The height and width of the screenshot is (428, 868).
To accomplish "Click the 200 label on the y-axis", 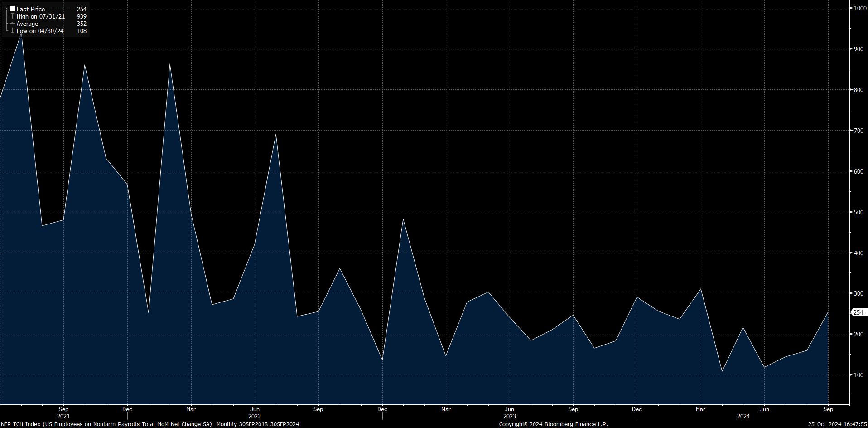I will [x=858, y=334].
